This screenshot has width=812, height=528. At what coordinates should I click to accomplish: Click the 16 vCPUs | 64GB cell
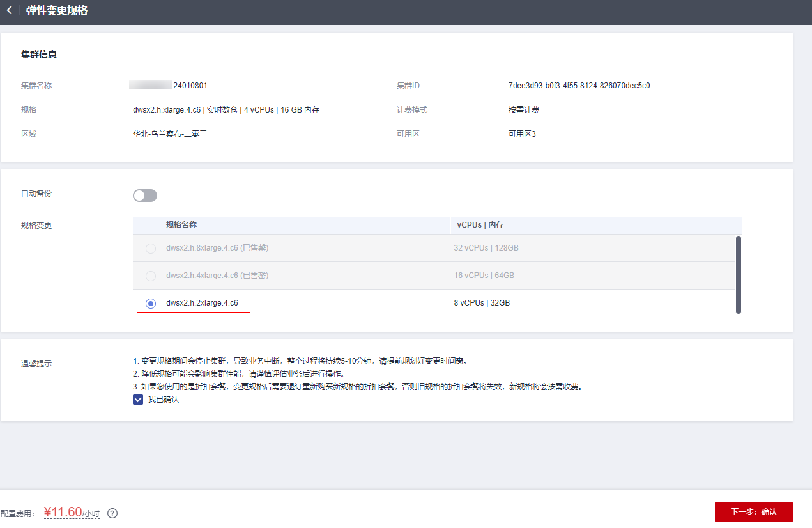pos(484,276)
